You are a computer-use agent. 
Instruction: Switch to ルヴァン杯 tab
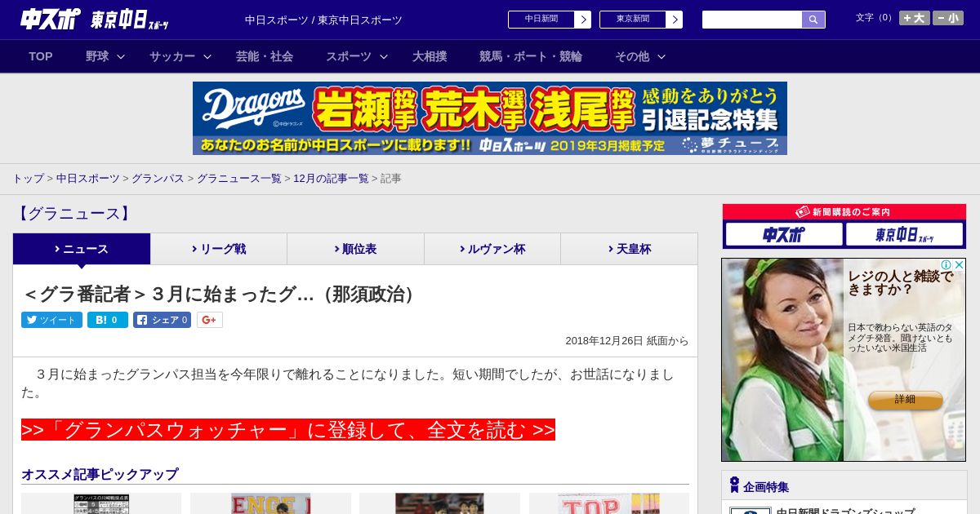[492, 249]
